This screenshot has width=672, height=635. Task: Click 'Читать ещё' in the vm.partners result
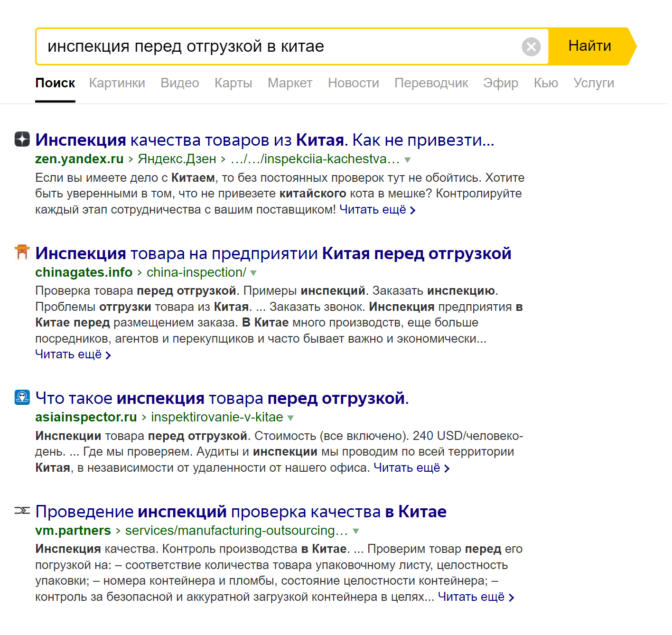coord(476,597)
